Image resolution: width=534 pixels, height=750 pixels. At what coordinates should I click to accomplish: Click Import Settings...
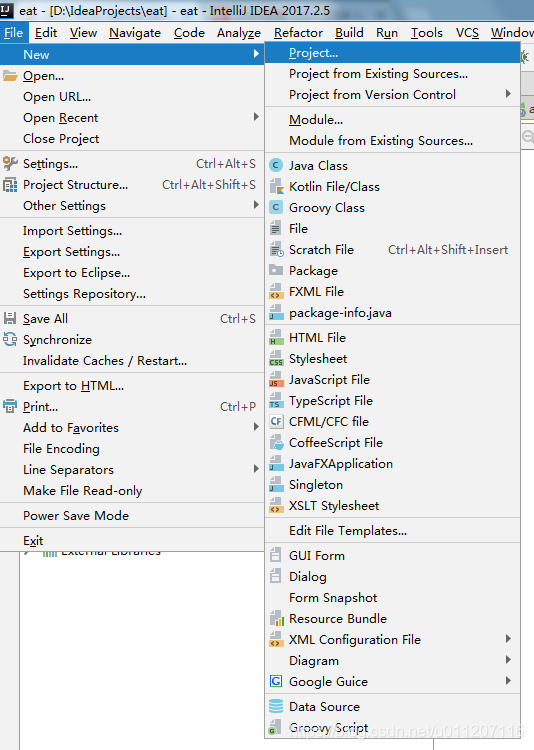click(132, 231)
